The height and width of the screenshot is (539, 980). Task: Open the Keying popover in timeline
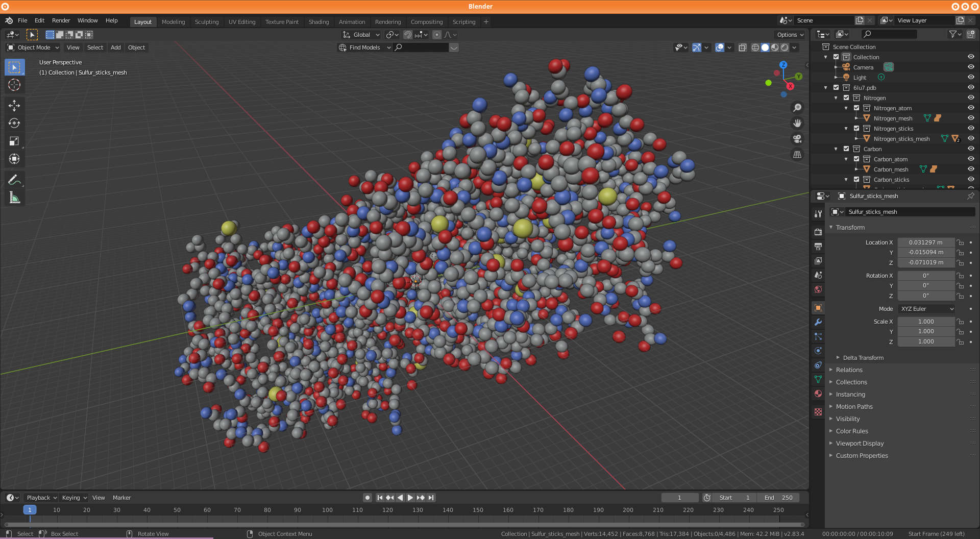click(74, 498)
